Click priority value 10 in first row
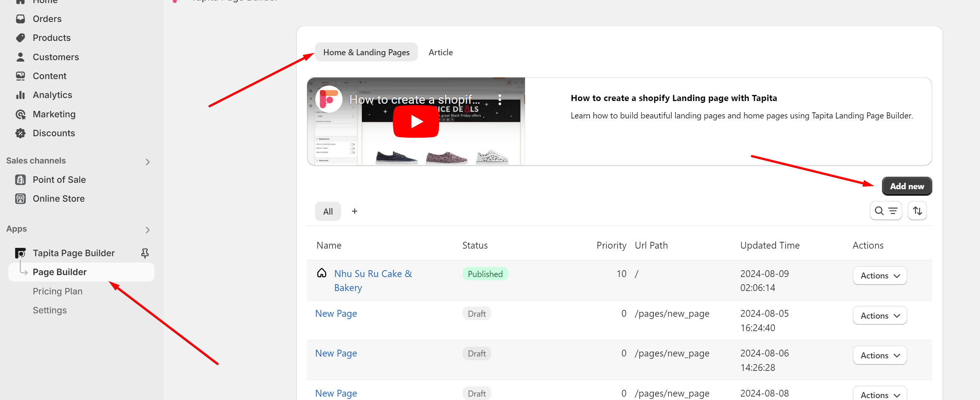The width and height of the screenshot is (980, 400). coord(621,273)
